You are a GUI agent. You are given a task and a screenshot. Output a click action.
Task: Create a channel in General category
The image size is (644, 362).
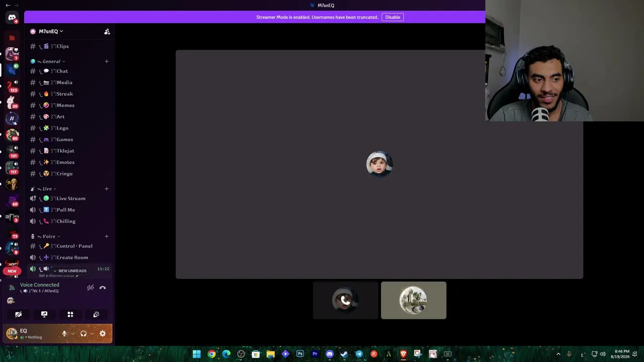107,61
